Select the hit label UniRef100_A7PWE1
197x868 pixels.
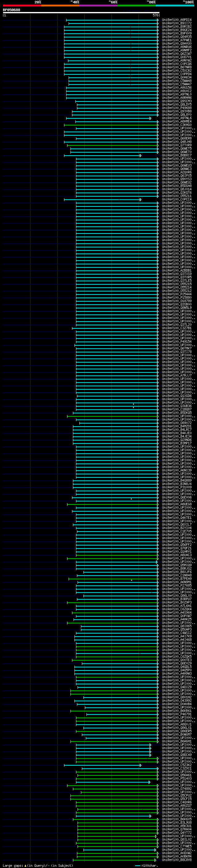pyautogui.click(x=176, y=40)
